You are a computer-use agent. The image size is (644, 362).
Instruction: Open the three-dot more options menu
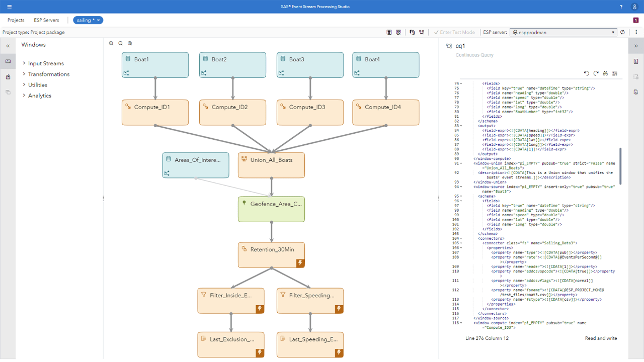(x=636, y=32)
